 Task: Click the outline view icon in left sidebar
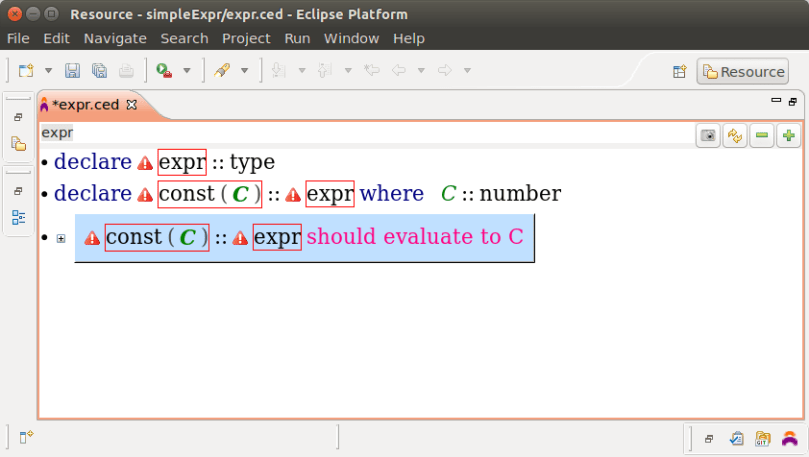[18, 217]
